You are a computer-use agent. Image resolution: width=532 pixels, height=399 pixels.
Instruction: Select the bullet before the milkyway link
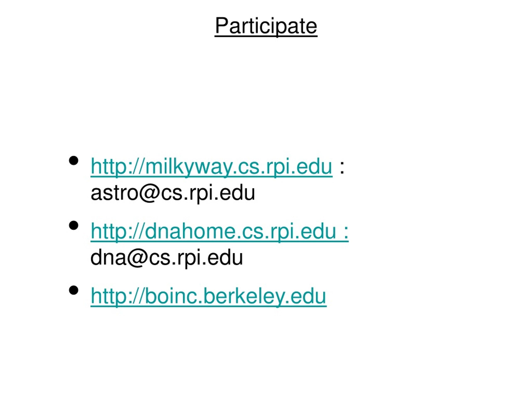pos(74,161)
